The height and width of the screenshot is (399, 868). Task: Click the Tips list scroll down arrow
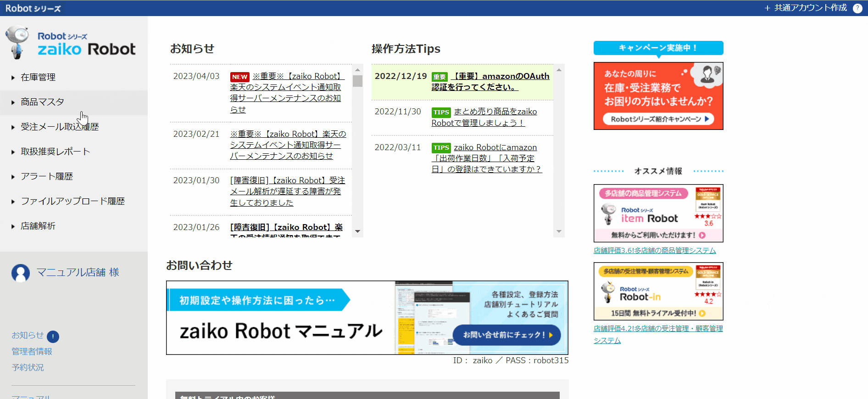coord(559,231)
